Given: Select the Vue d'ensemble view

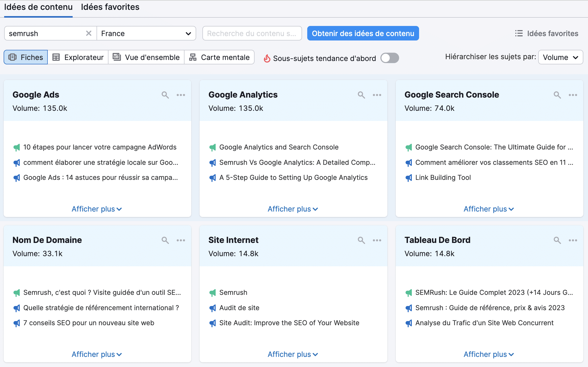Looking at the screenshot, I should [x=146, y=57].
